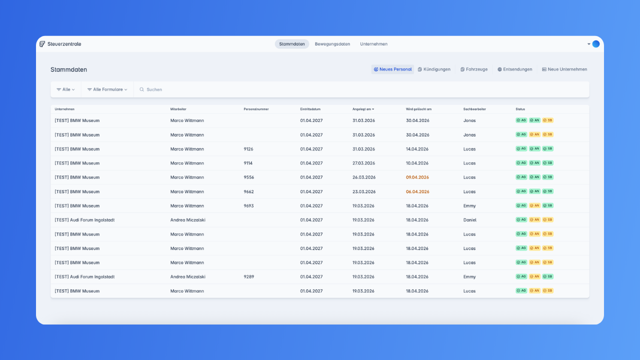This screenshot has height=360, width=640.
Task: Click the Eintrittsdatum column header
Action: pyautogui.click(x=310, y=109)
